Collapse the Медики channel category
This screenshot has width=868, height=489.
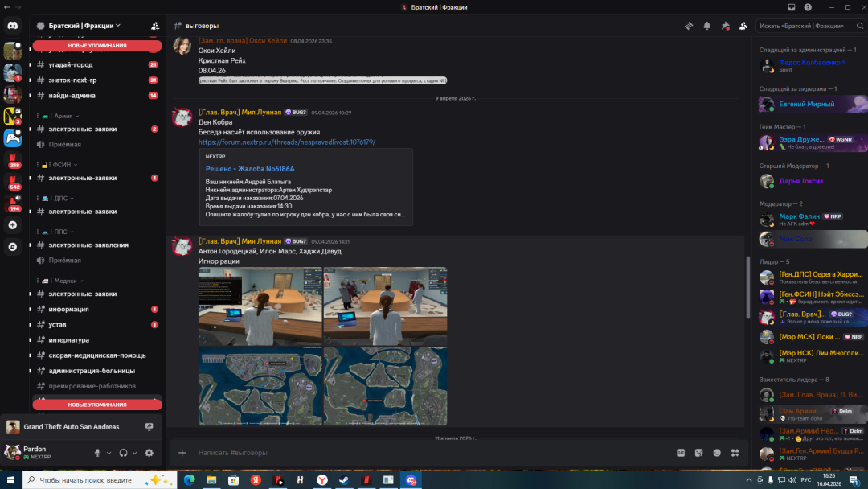tap(67, 281)
